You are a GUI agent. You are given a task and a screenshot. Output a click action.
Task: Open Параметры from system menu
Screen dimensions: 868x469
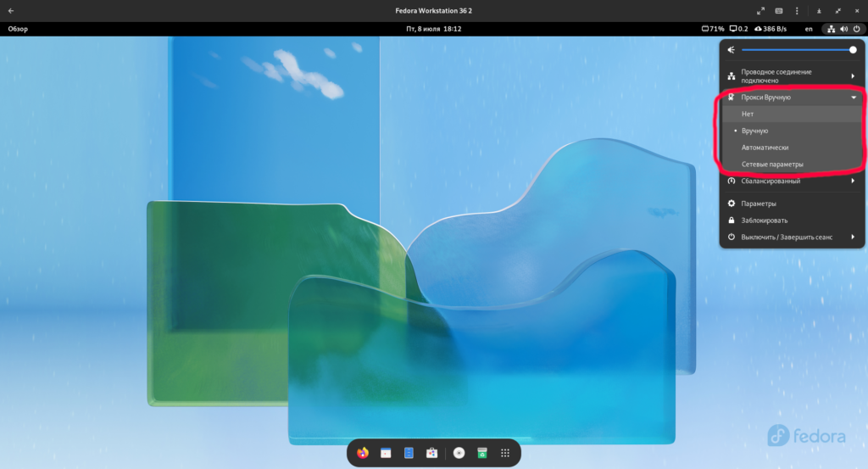point(758,204)
